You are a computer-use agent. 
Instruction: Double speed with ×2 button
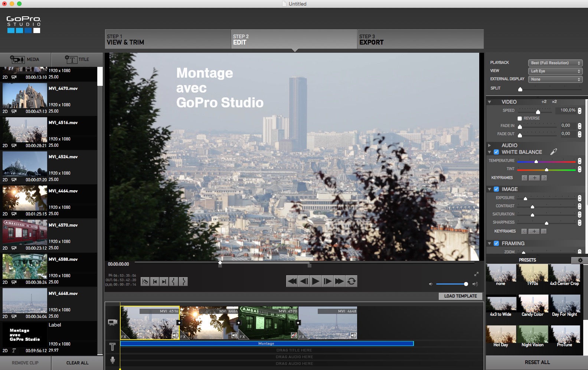tap(554, 101)
